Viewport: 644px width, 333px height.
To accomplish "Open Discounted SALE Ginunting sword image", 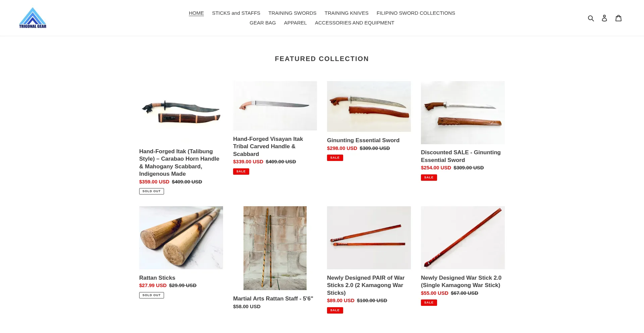I will tap(463, 113).
